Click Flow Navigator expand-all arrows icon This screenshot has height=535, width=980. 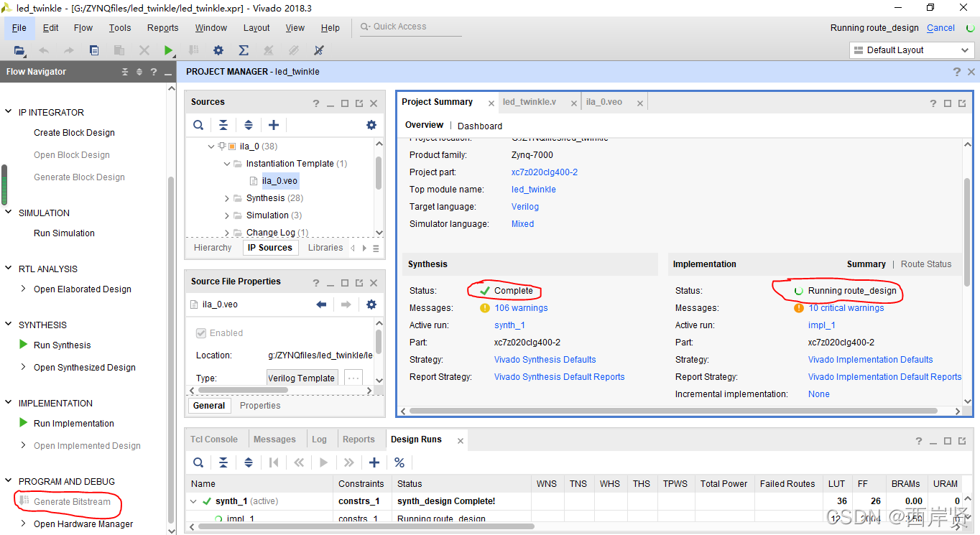coord(139,72)
